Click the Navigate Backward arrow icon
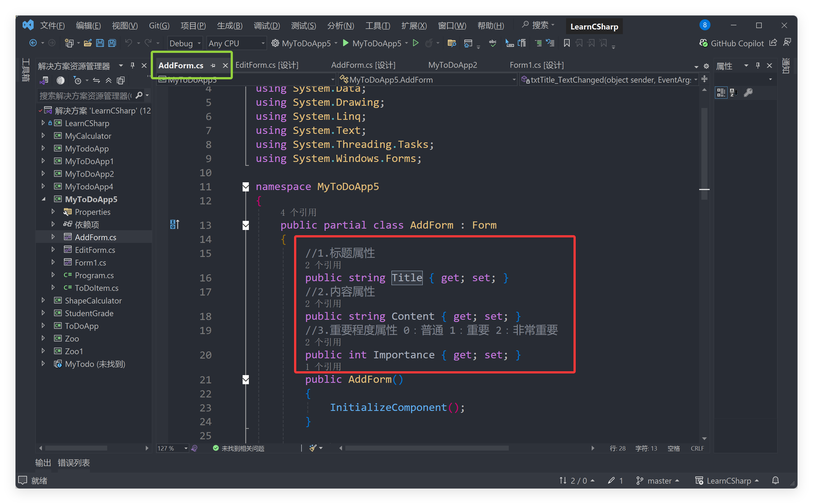The image size is (813, 504). point(33,43)
